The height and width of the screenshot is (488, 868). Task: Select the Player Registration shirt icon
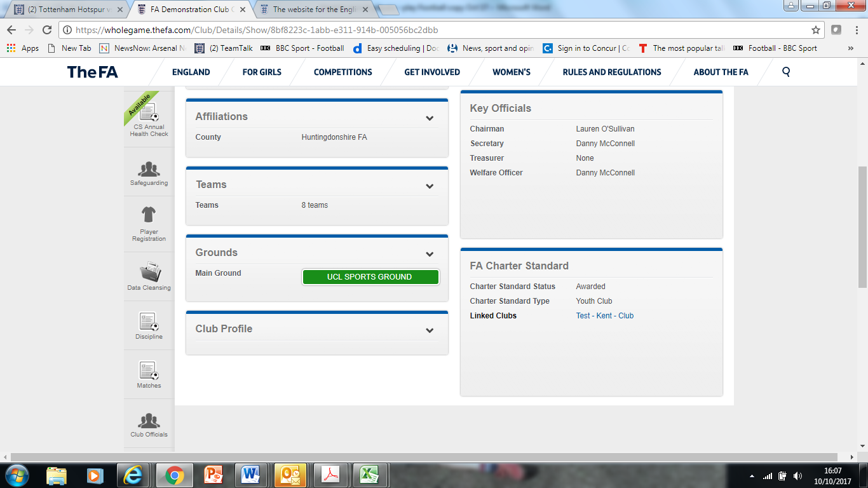[x=149, y=215]
